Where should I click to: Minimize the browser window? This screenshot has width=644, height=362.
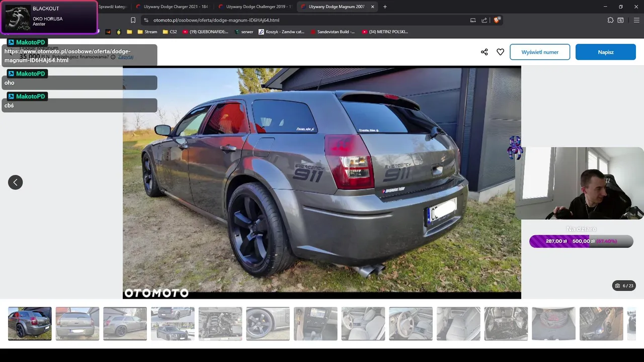tap(605, 7)
